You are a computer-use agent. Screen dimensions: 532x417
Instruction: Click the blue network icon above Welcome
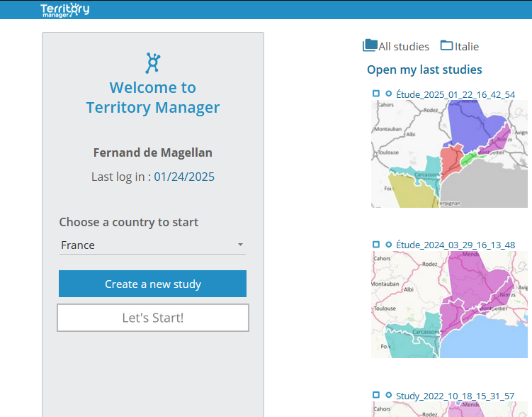152,63
